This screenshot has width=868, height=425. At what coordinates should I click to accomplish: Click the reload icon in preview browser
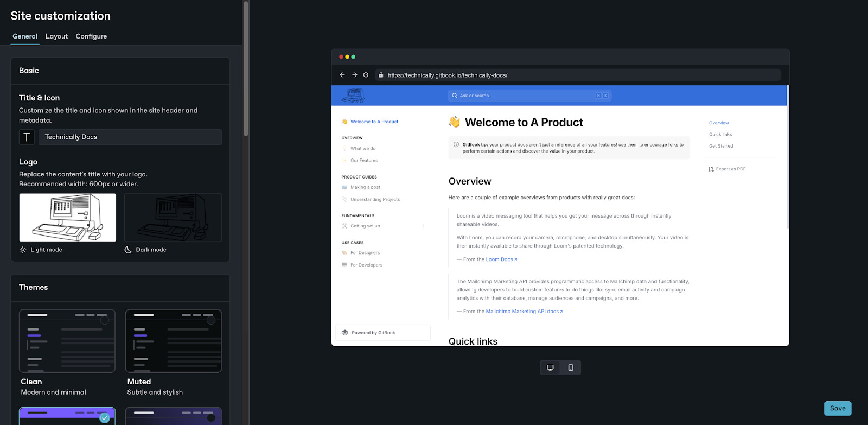(366, 75)
